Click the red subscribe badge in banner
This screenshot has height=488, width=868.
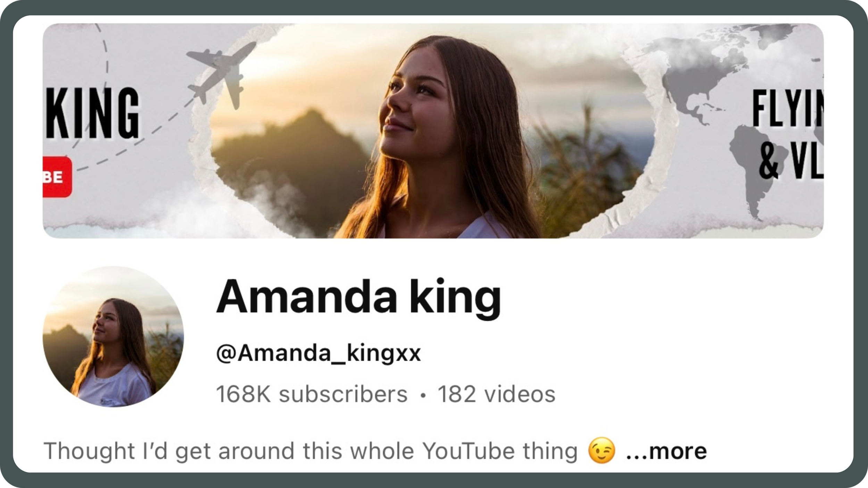57,177
